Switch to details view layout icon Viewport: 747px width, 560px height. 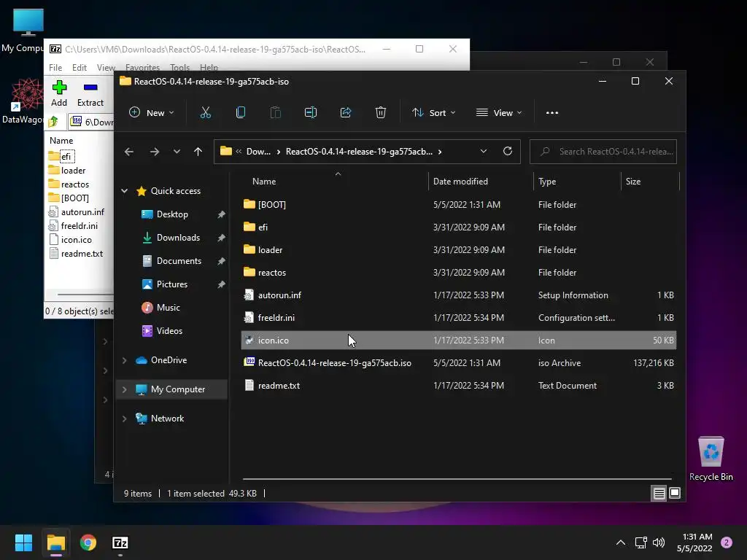coord(659,494)
